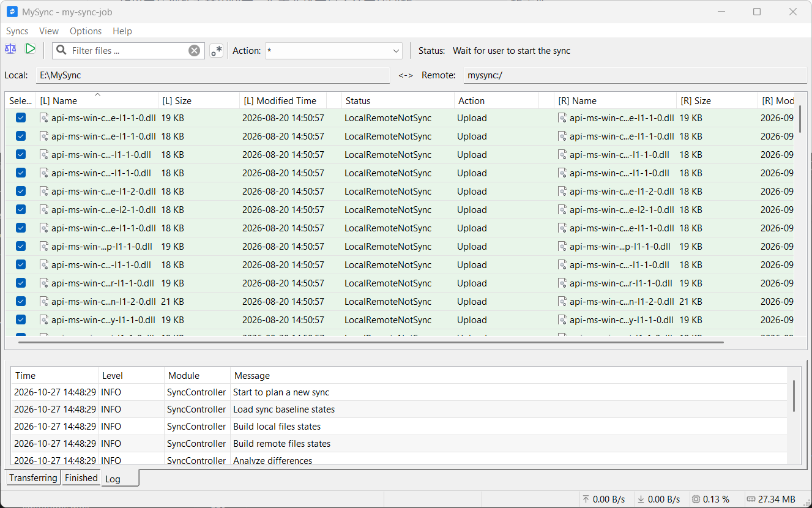Click the upload speed arrow icon in status bar
Image resolution: width=812 pixels, height=508 pixels.
click(586, 499)
